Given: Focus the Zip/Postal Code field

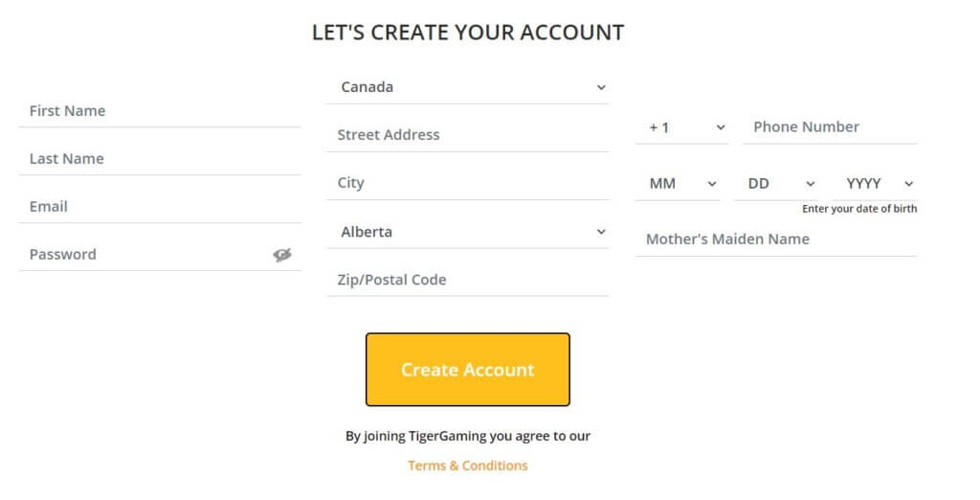Looking at the screenshot, I should pyautogui.click(x=467, y=280).
